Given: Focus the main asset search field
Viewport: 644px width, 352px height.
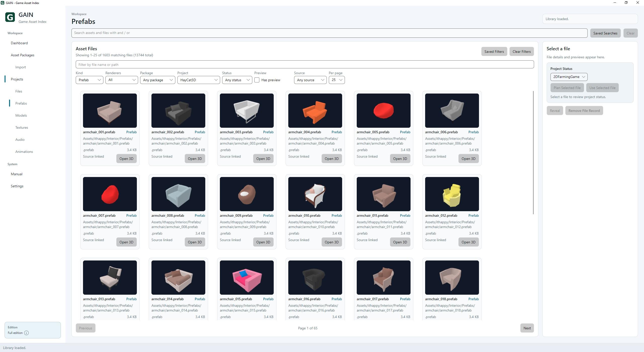Looking at the screenshot, I should 329,33.
